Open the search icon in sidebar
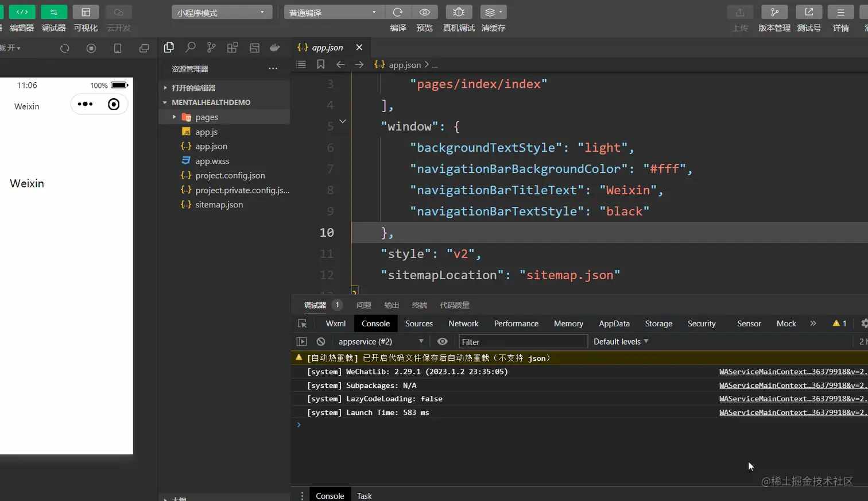 (x=190, y=48)
